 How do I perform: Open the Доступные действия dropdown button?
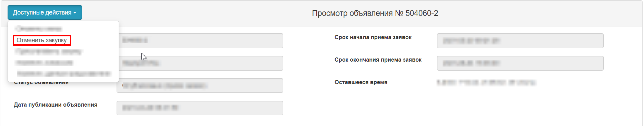45,12
